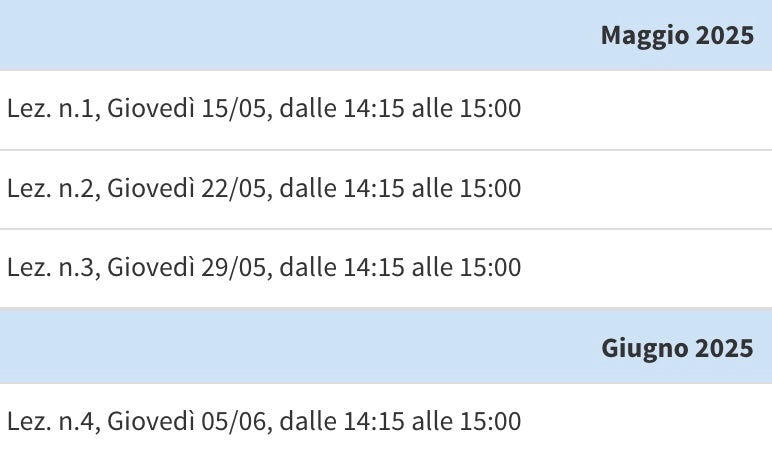Click the 15:00 end time of lesson 4
The width and height of the screenshot is (772, 460).
coord(490,422)
